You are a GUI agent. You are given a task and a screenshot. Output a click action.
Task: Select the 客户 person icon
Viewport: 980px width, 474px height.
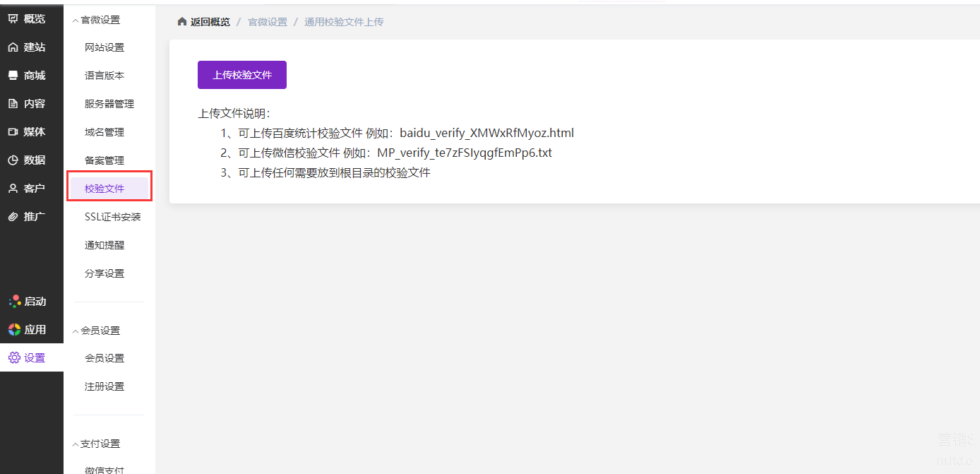[13, 189]
